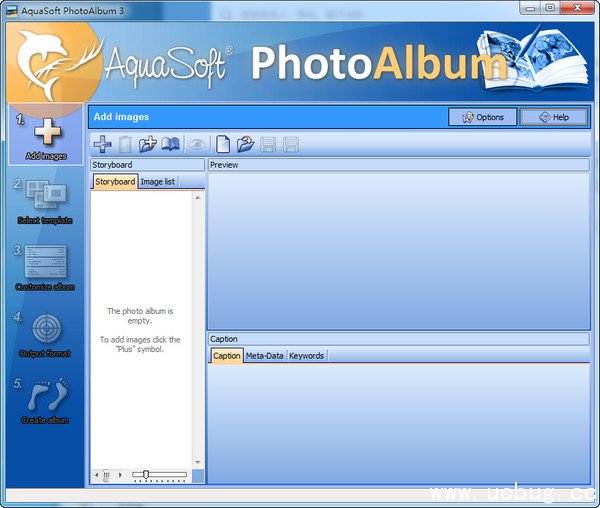This screenshot has height=508, width=600.
Task: Go to step 5 Create album
Action: click(44, 400)
